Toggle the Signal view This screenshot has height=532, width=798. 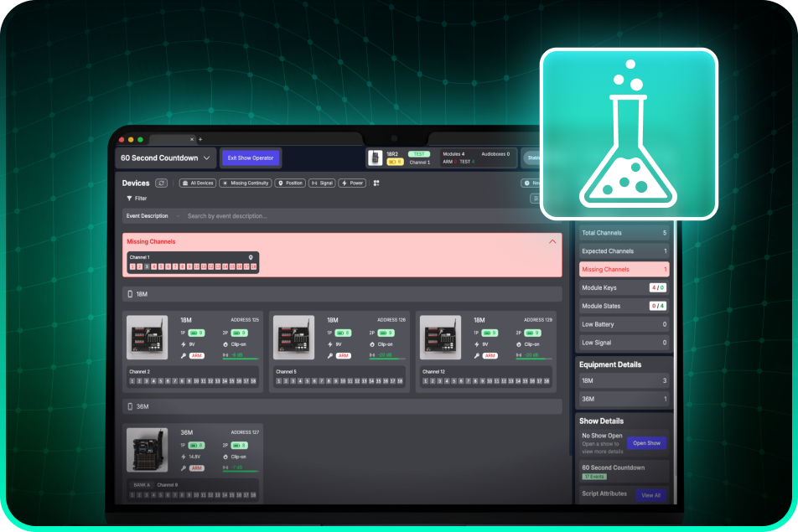(322, 183)
